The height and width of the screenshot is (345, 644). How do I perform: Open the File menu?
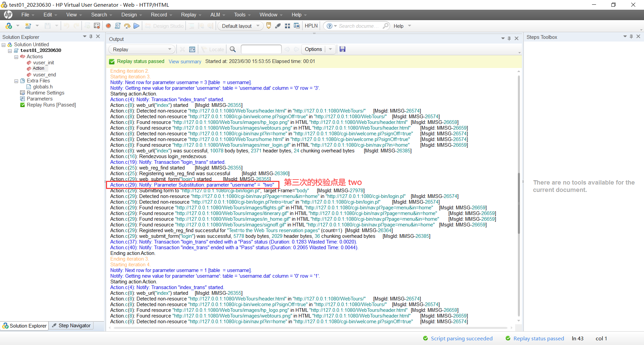28,15
